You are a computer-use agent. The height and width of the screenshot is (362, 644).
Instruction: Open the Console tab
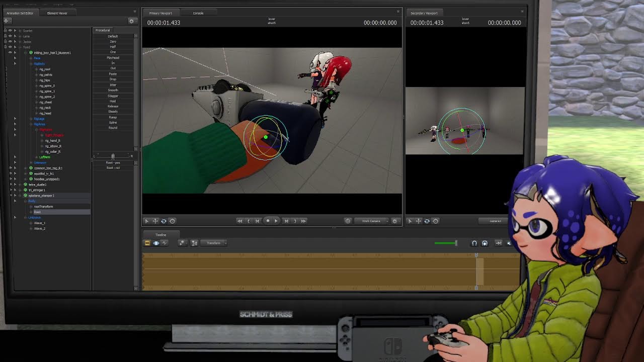[x=198, y=13]
